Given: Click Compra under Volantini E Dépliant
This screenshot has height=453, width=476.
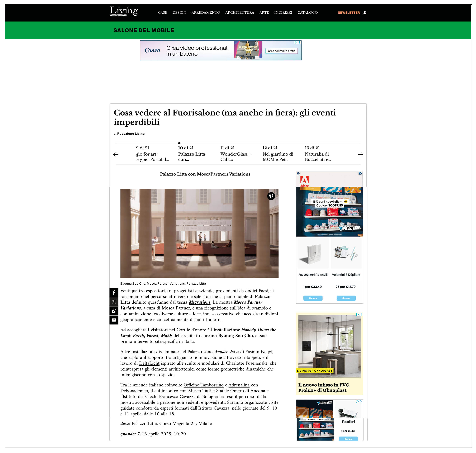Looking at the screenshot, I should [x=346, y=298].
